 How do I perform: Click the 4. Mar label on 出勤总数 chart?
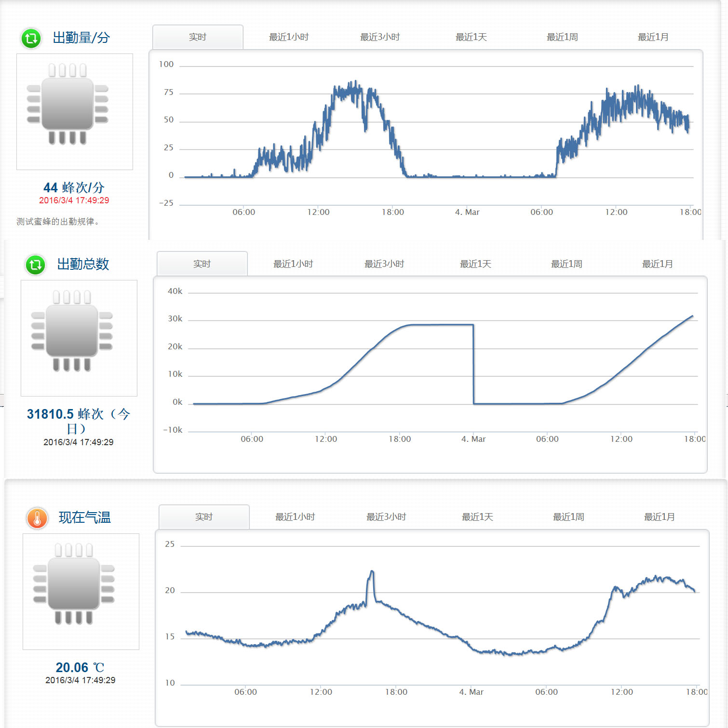pyautogui.click(x=473, y=439)
